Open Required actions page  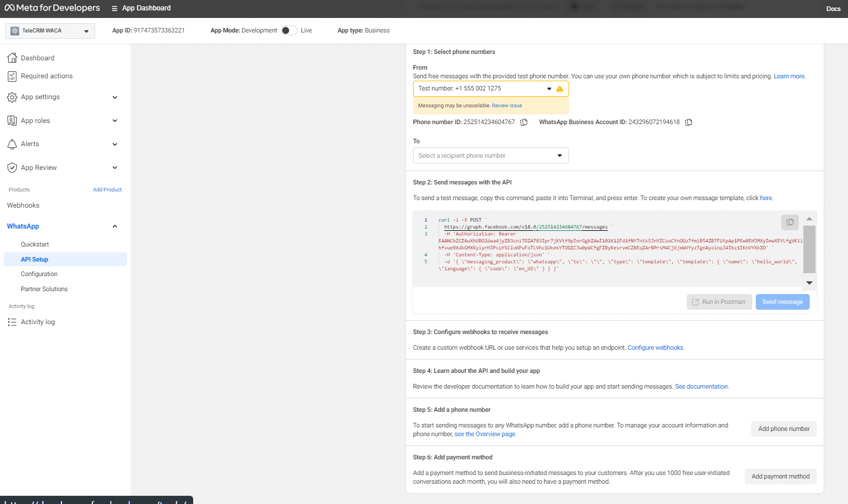pyautogui.click(x=46, y=76)
